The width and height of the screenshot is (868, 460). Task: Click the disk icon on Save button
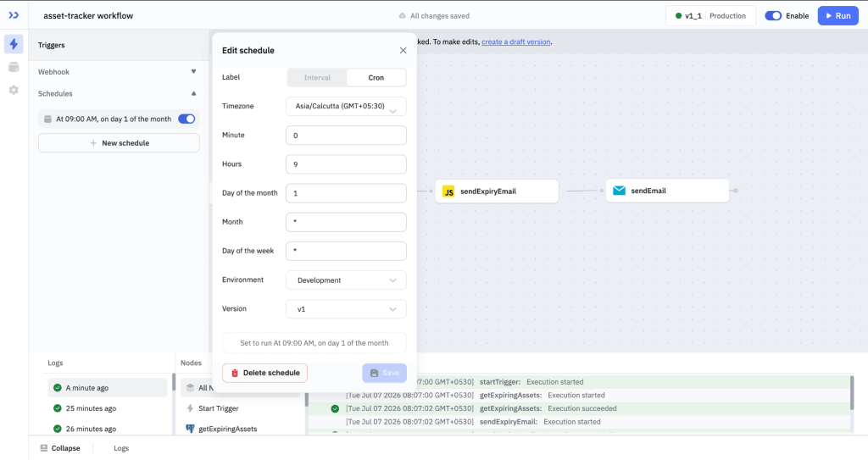[374, 373]
